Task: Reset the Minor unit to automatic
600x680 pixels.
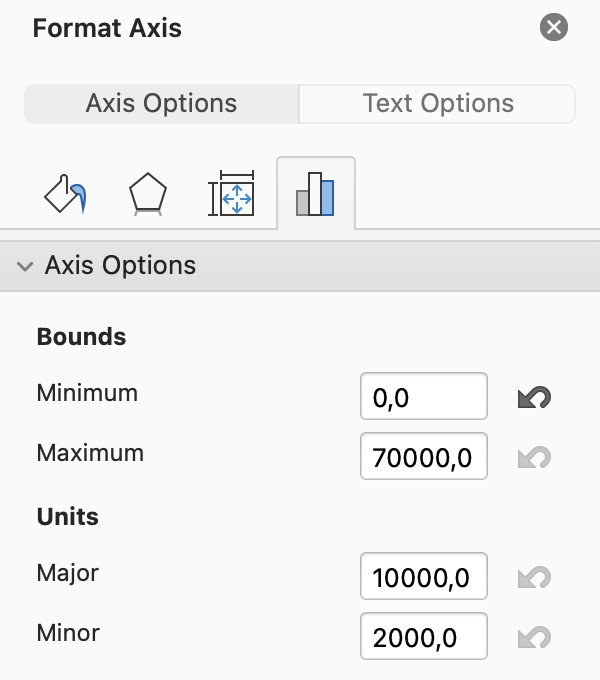Action: [x=535, y=637]
